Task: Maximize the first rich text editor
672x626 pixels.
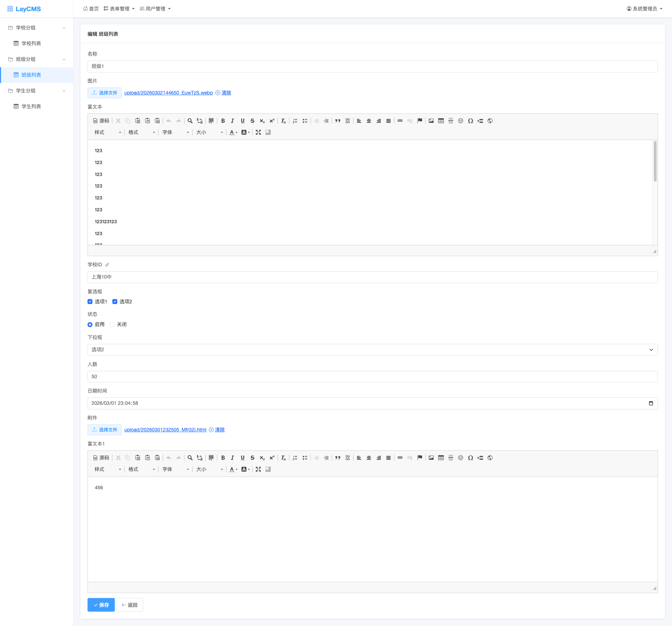Action: click(x=258, y=132)
